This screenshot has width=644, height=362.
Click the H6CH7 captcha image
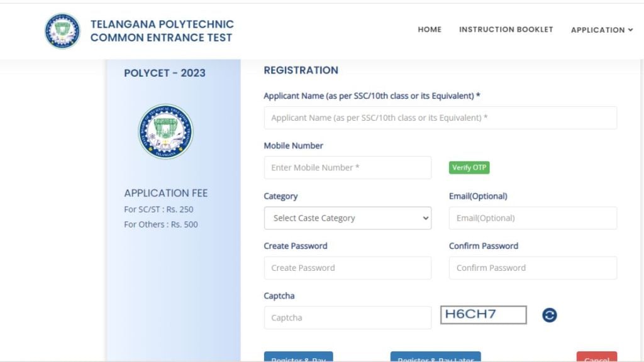483,315
